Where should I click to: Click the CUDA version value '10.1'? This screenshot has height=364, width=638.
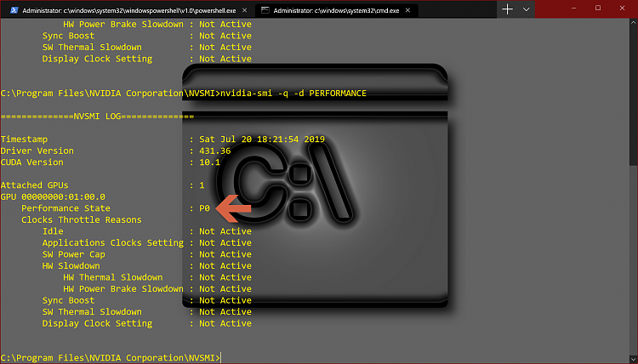click(209, 162)
